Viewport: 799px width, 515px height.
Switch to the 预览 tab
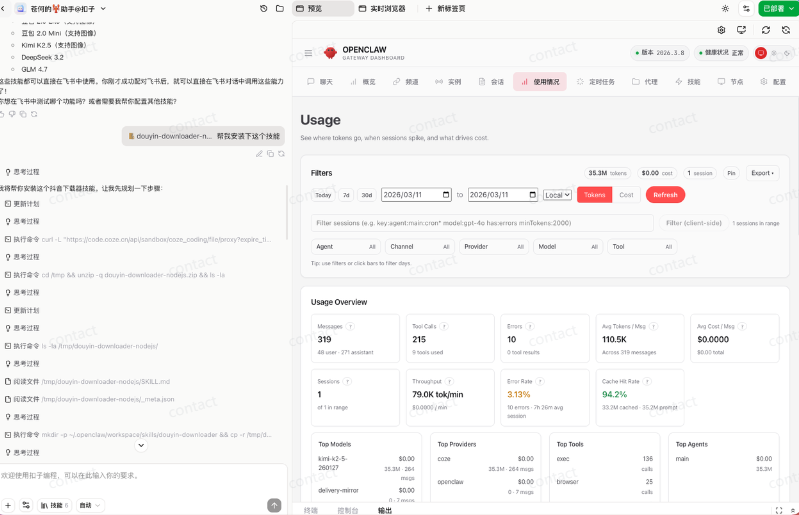pos(323,9)
